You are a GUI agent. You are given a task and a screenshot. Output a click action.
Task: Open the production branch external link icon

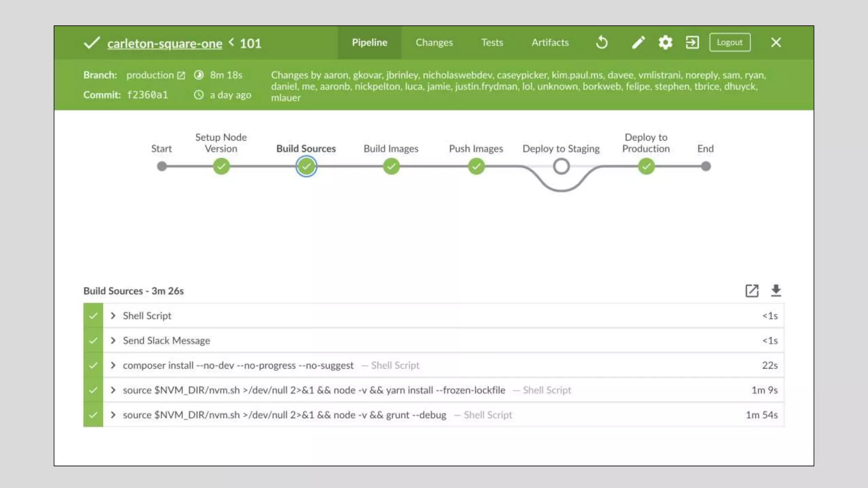click(x=181, y=75)
